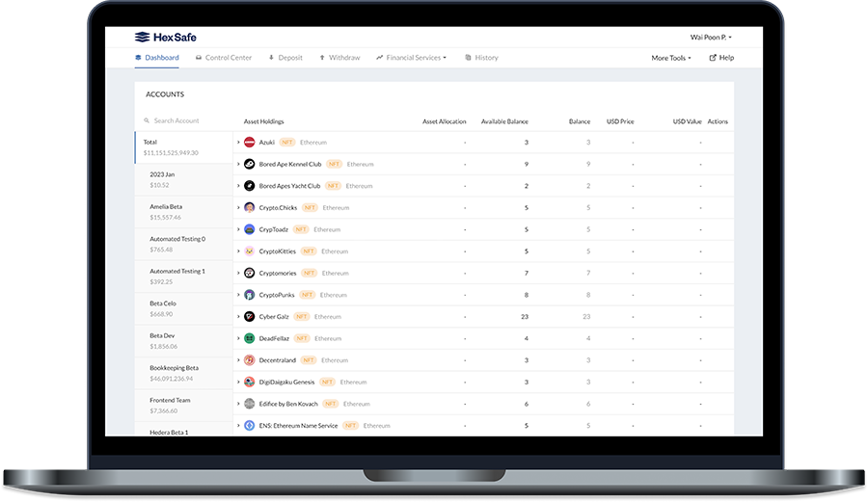868x502 pixels.
Task: Click the NFT badge on CryptoKitties row
Action: [x=309, y=251]
